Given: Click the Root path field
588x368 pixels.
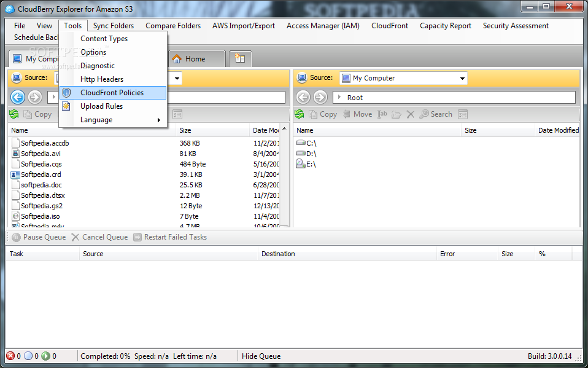Looking at the screenshot, I should 454,98.
